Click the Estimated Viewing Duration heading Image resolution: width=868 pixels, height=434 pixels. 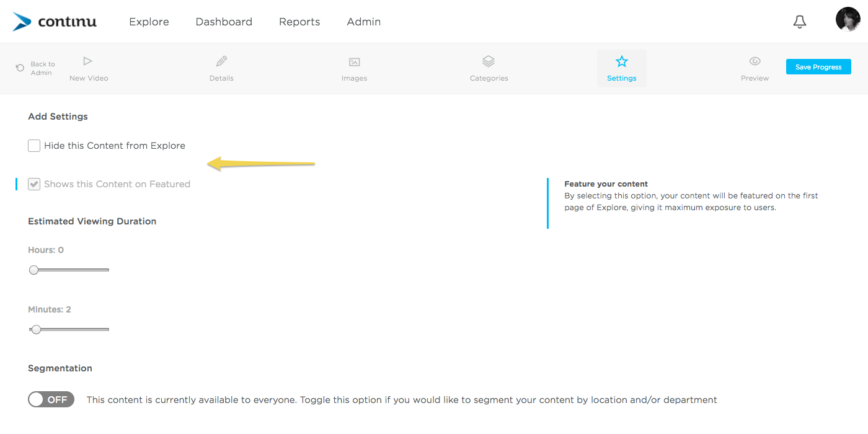click(92, 221)
